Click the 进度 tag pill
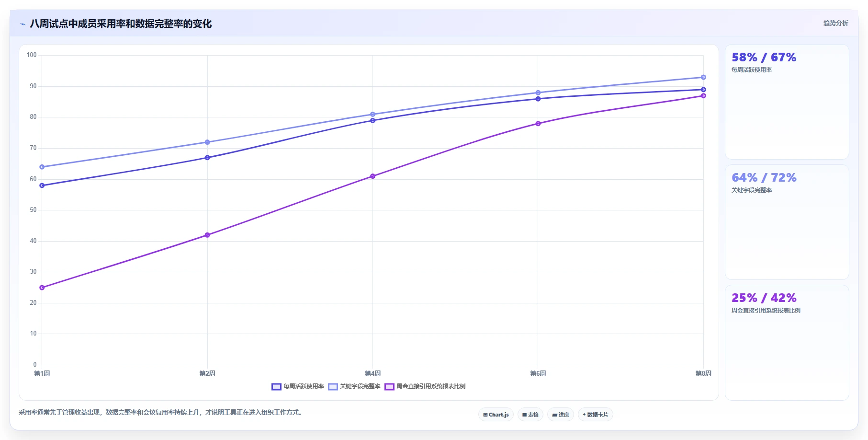Image resolution: width=868 pixels, height=440 pixels. pyautogui.click(x=561, y=415)
